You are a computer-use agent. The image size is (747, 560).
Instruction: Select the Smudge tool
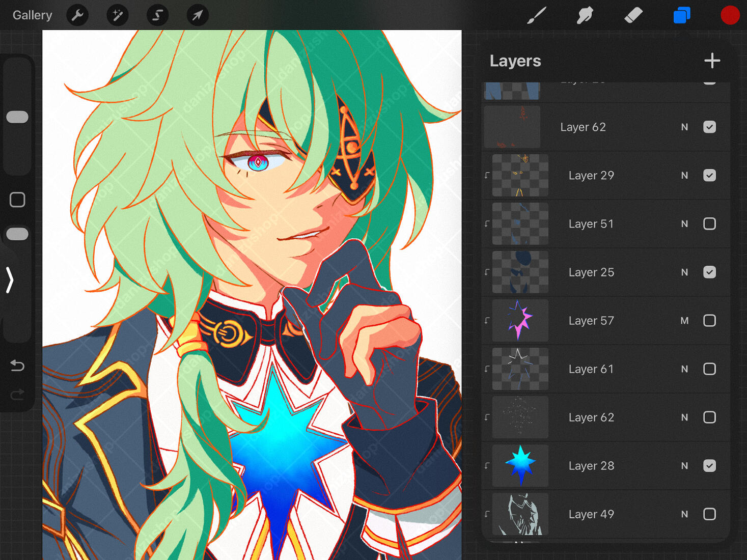pyautogui.click(x=585, y=15)
